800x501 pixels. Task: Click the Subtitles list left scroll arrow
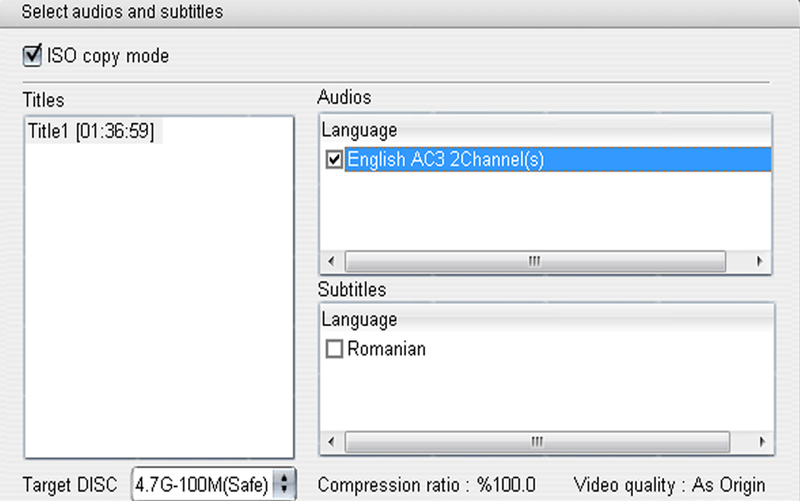pos(332,442)
